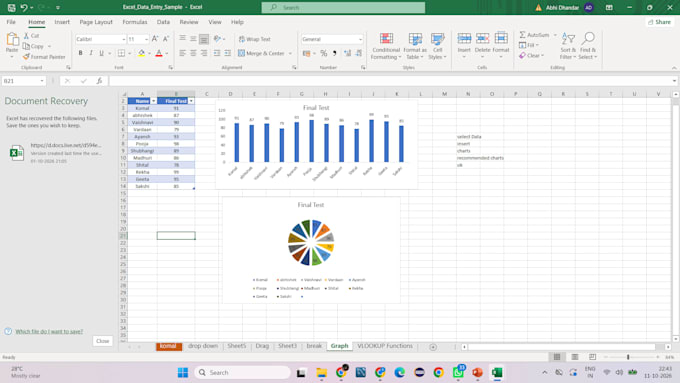Apply the yellow Fill Color bucket

(141, 53)
